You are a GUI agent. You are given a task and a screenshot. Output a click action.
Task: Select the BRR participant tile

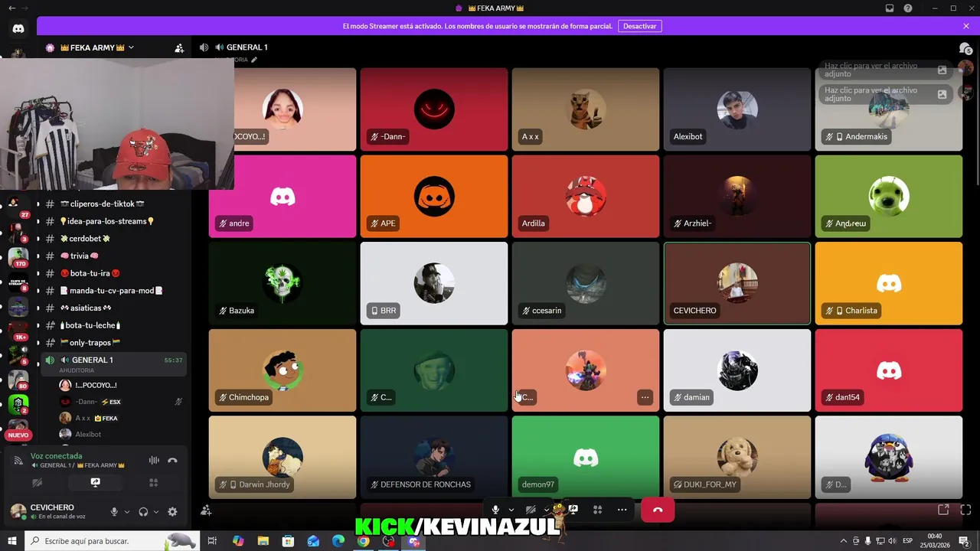pos(433,283)
